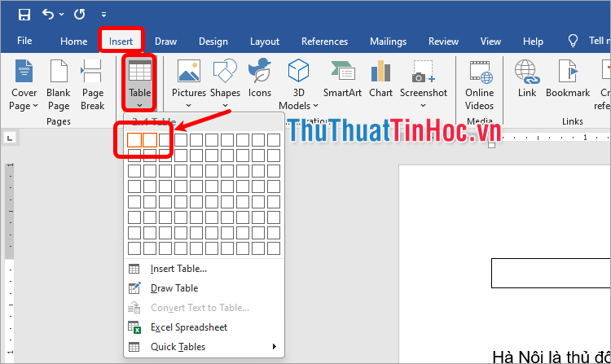
Task: Switch to the Layout tab
Action: 265,42
